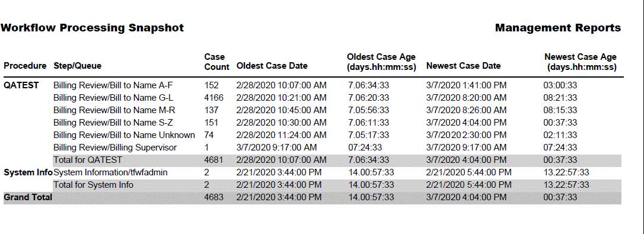Click the System Info procedure label

point(28,172)
